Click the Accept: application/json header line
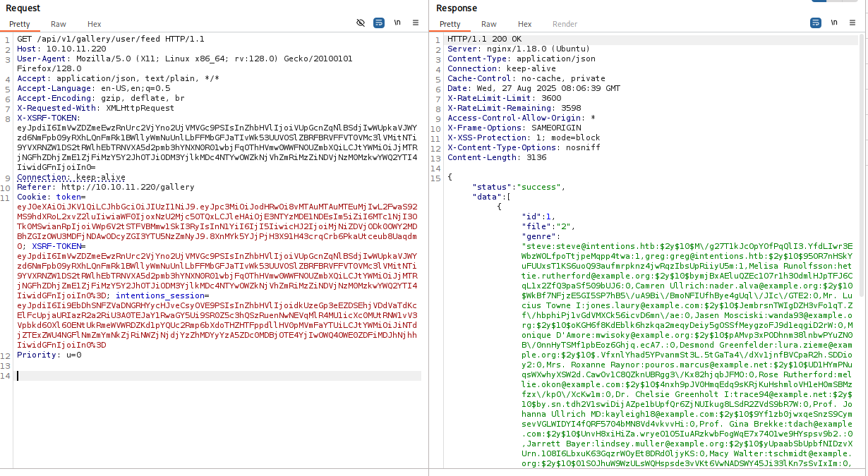The image size is (868, 476). [118, 78]
